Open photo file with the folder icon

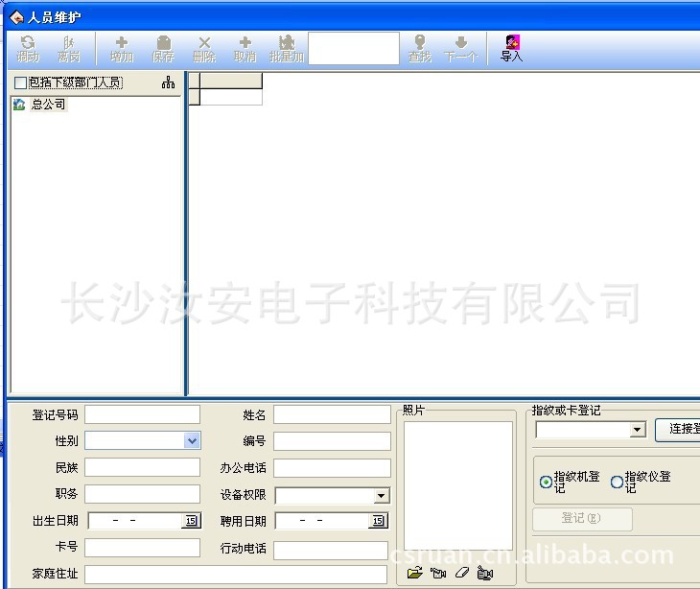414,574
